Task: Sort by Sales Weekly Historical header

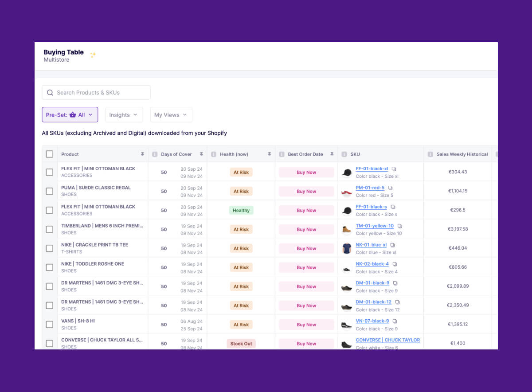Action: click(x=462, y=154)
